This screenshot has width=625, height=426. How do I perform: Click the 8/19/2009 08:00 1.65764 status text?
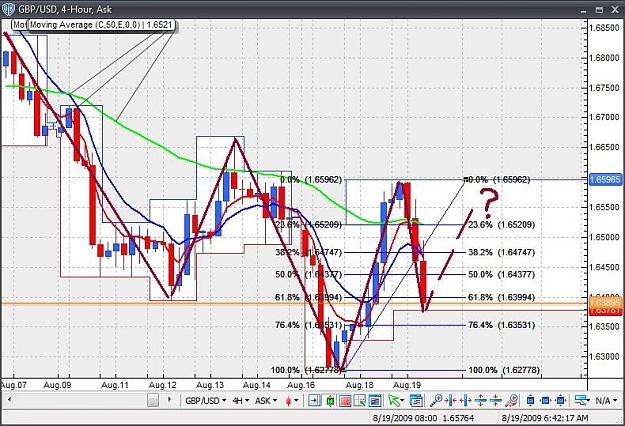point(423,418)
